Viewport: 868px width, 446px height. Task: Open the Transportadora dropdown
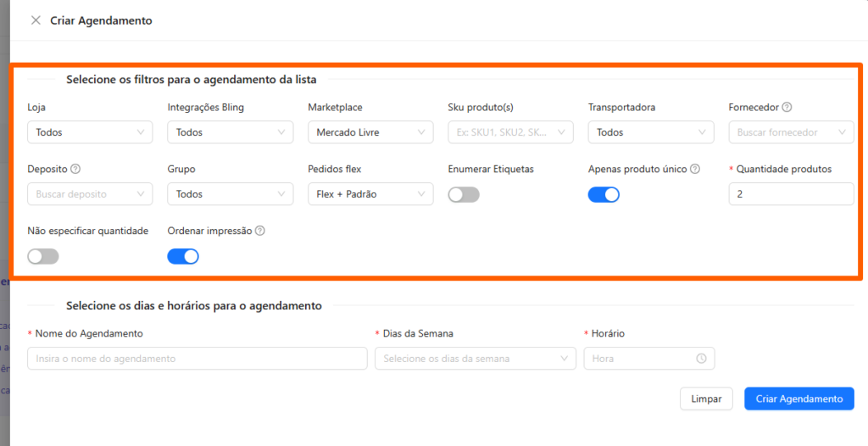[x=650, y=132]
